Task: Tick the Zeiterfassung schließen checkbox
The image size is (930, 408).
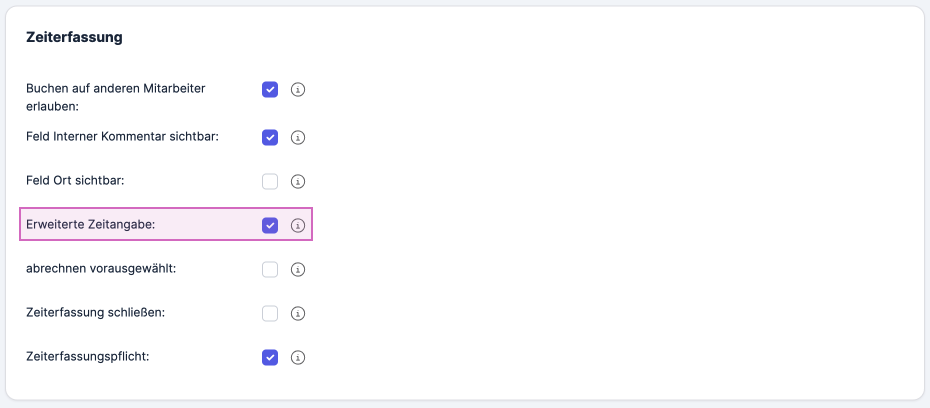Action: (270, 313)
